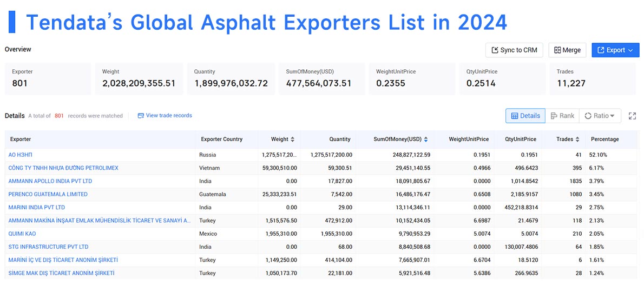The image size is (644, 285).
Task: Select the WeightUnitPrice 0.2355 card
Action: coord(412,78)
